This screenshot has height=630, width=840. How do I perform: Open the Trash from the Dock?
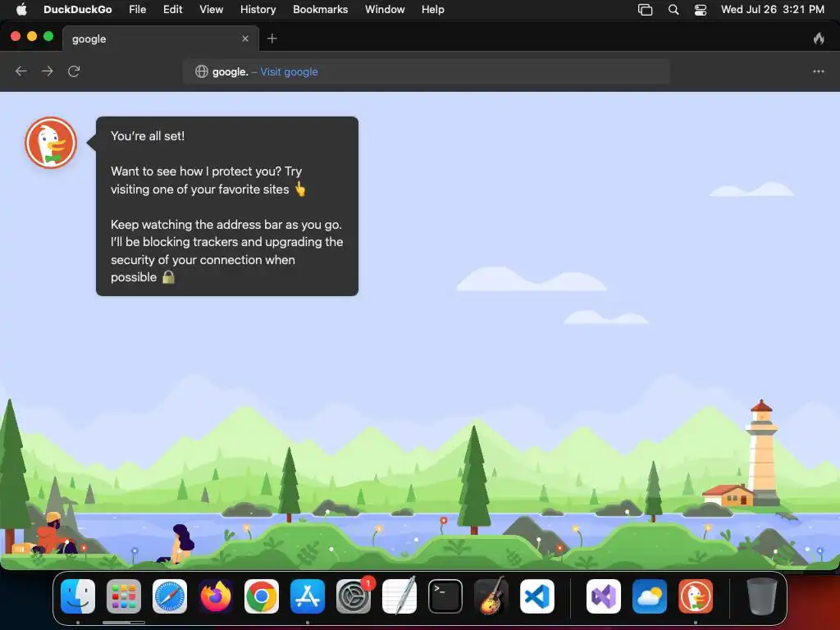click(762, 596)
